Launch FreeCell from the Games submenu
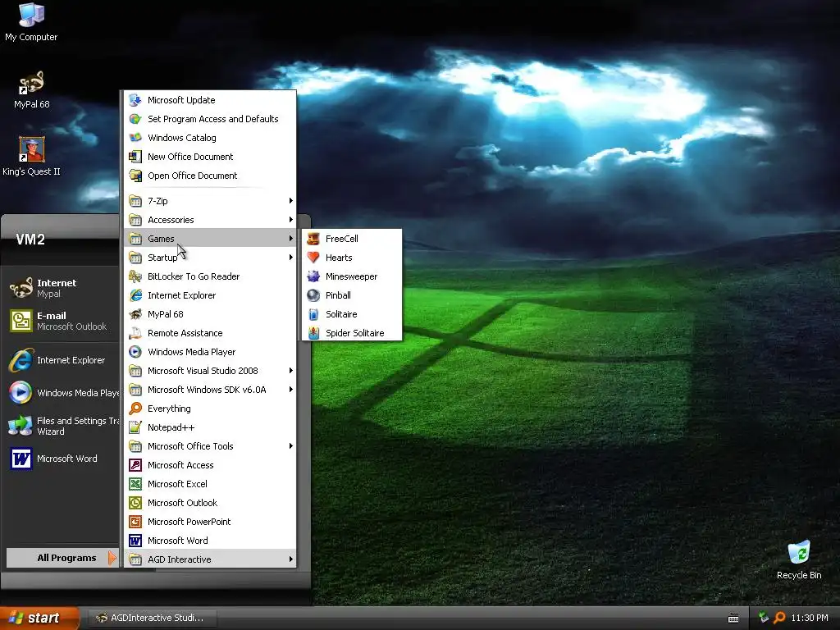840x630 pixels. 352,239
